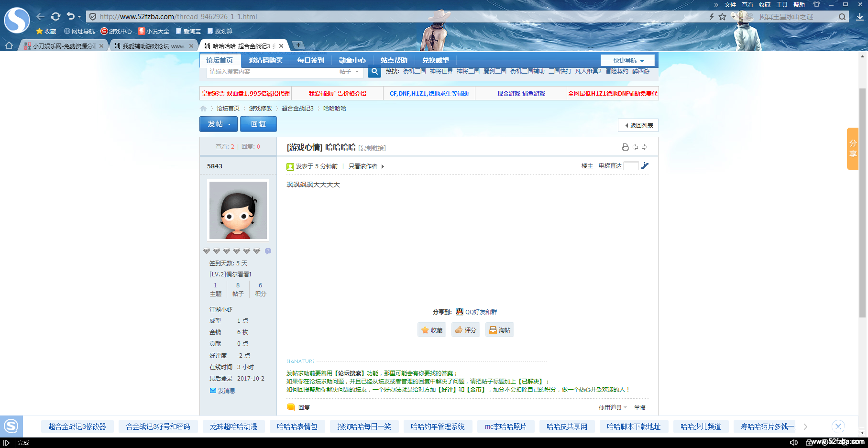Open the 查看 menu
868x448 pixels.
(747, 5)
